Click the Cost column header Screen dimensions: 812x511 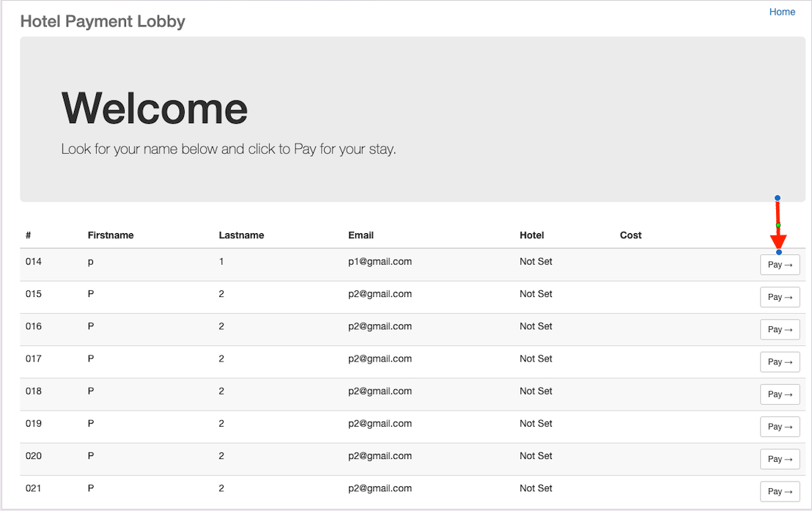[630, 235]
